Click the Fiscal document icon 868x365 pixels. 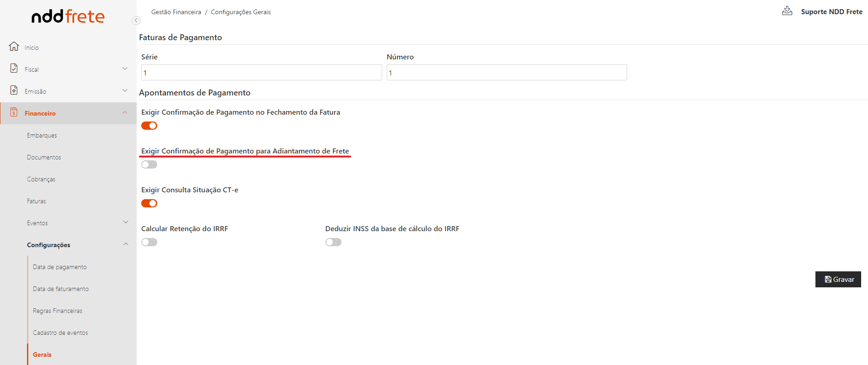(14, 69)
